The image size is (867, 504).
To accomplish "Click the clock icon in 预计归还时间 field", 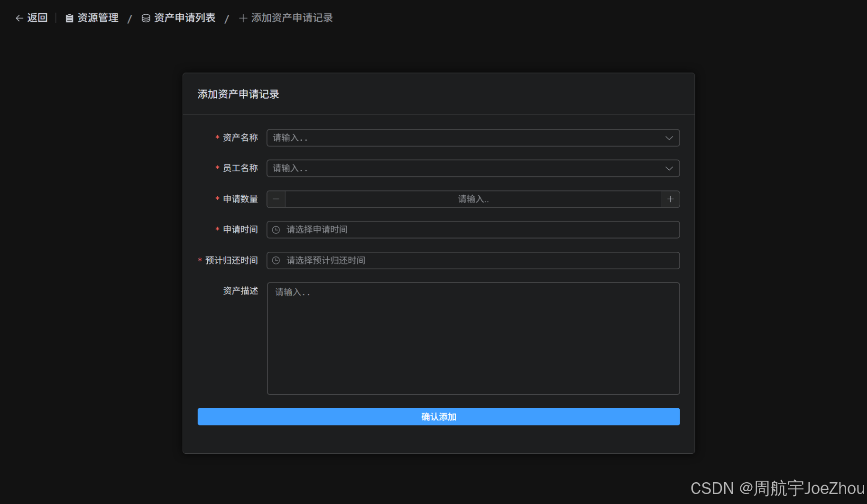I will coord(276,260).
